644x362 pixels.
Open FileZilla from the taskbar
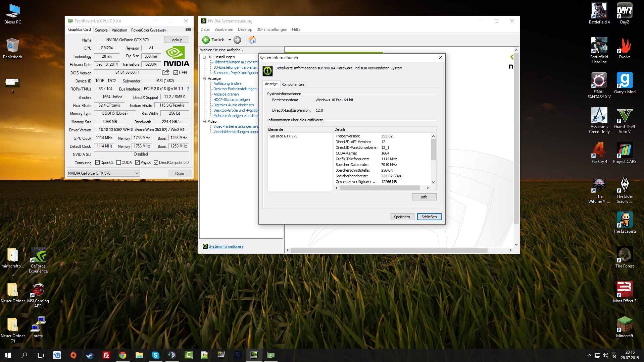point(106,355)
